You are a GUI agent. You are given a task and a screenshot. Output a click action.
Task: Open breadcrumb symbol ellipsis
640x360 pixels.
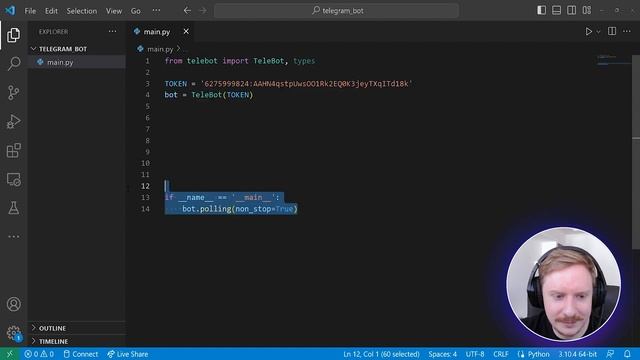pos(185,49)
